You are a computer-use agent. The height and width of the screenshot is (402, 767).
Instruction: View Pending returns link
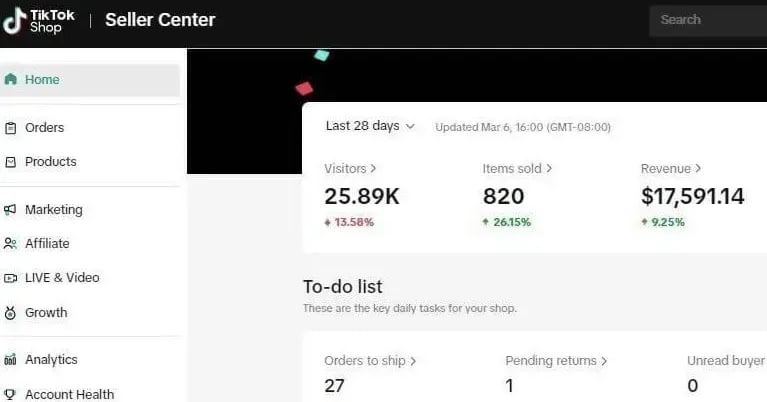coord(556,361)
